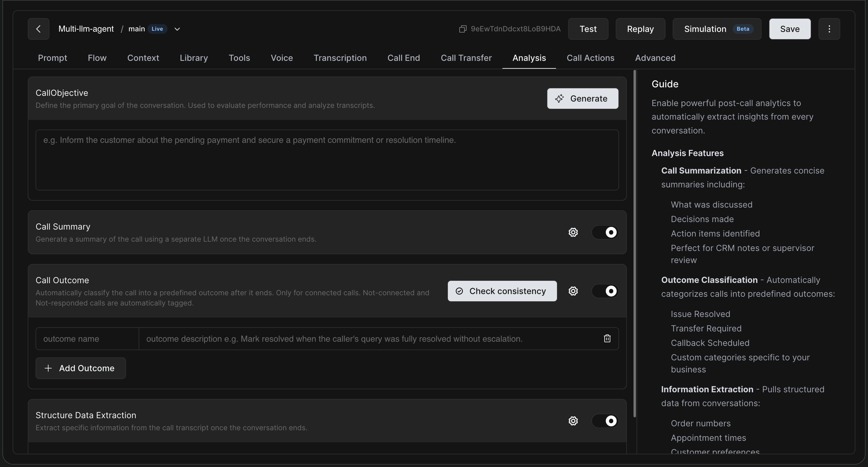Click the Save button
This screenshot has width=868, height=467.
pyautogui.click(x=790, y=29)
